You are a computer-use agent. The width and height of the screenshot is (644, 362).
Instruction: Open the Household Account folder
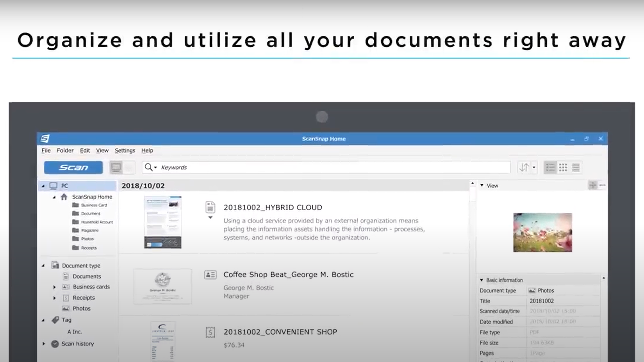93,222
